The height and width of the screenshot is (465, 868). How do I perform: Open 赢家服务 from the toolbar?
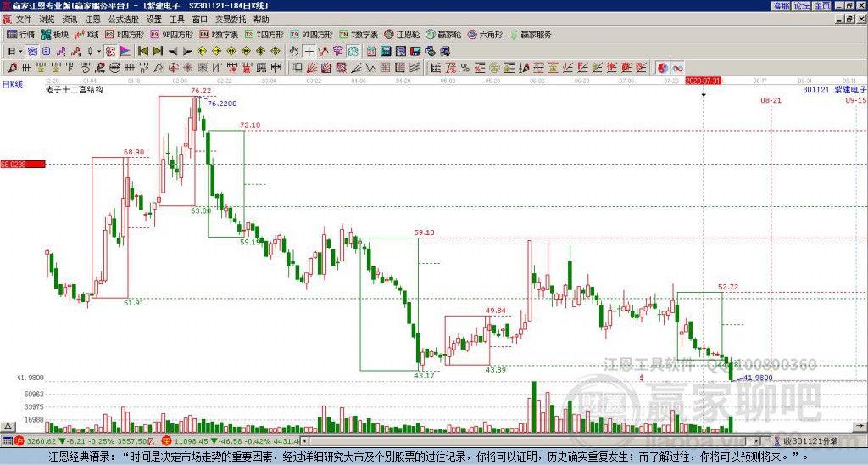pos(531,34)
